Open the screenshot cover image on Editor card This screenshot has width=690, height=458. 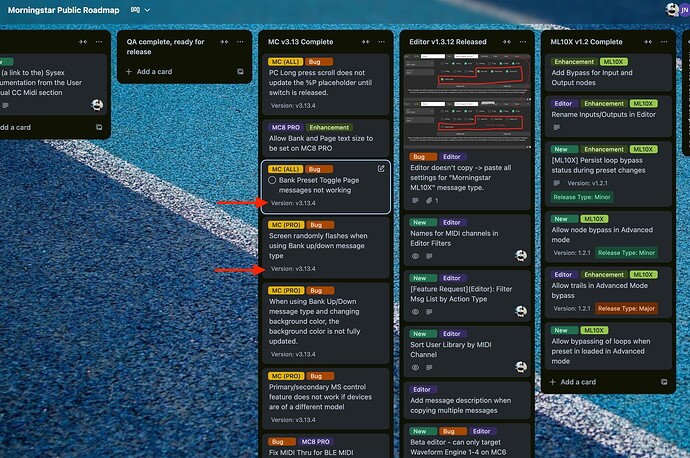coord(467,101)
